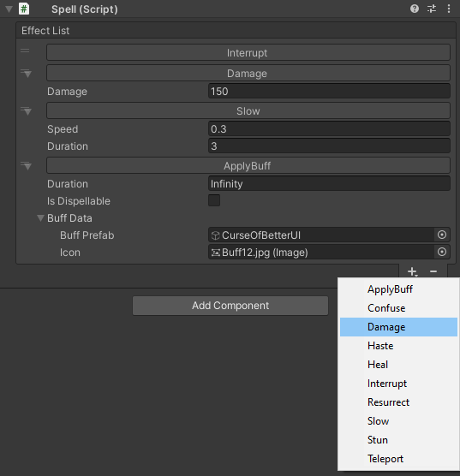Click the ApplyBuff effect header button

pyautogui.click(x=248, y=165)
